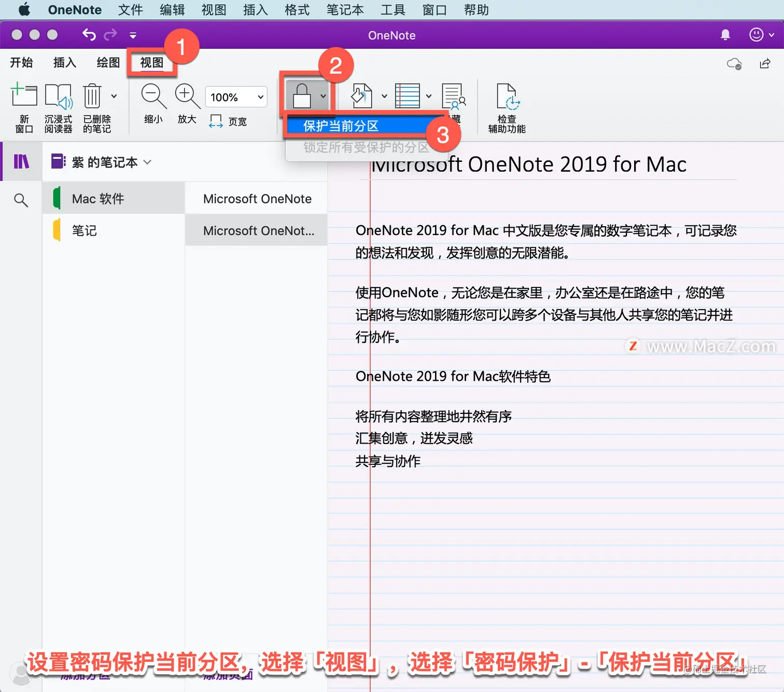The image size is (784, 692).
Task: Click the text OneNote 2019 for Mac软件特色
Action: coord(453,376)
